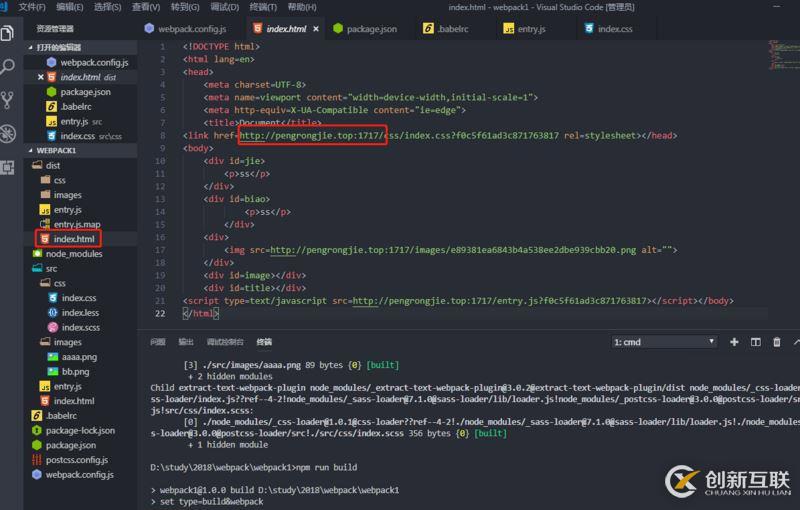Close the index.html editor tab
800x510 pixels.
tap(316, 29)
